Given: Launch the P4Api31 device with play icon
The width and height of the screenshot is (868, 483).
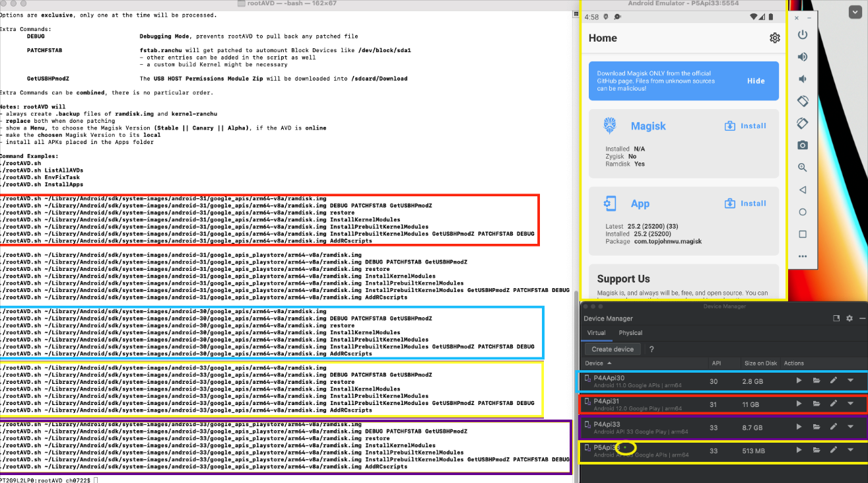Looking at the screenshot, I should pos(799,404).
